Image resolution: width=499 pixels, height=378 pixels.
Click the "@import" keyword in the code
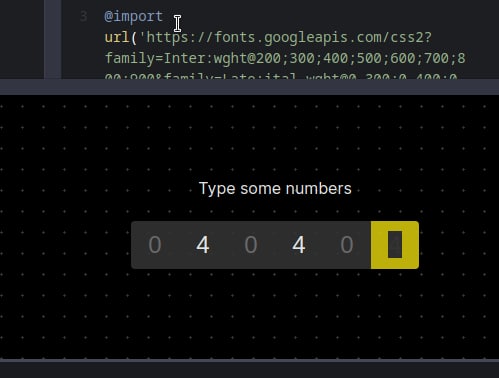tap(133, 16)
